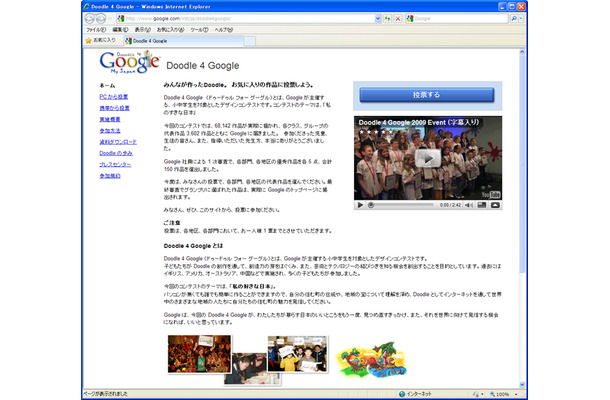The image size is (610, 400).
Task: Select the Doodle 4 Google tab
Action: pyautogui.click(x=183, y=40)
